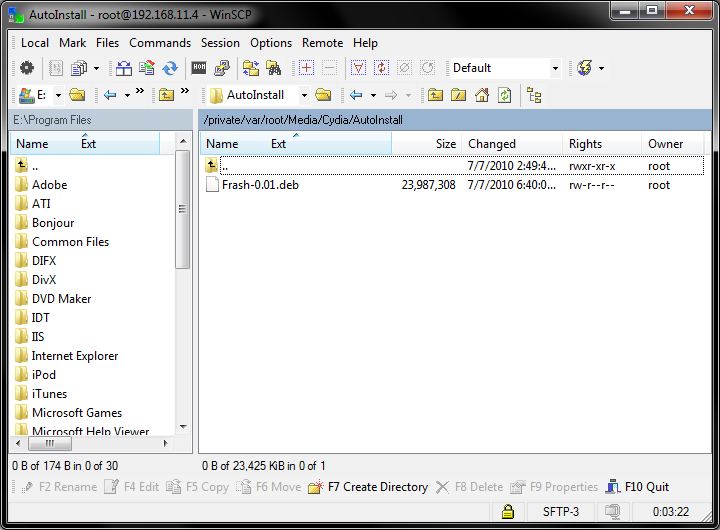The width and height of the screenshot is (720, 530).
Task: Click the padlock encryption status icon
Action: coord(507,511)
